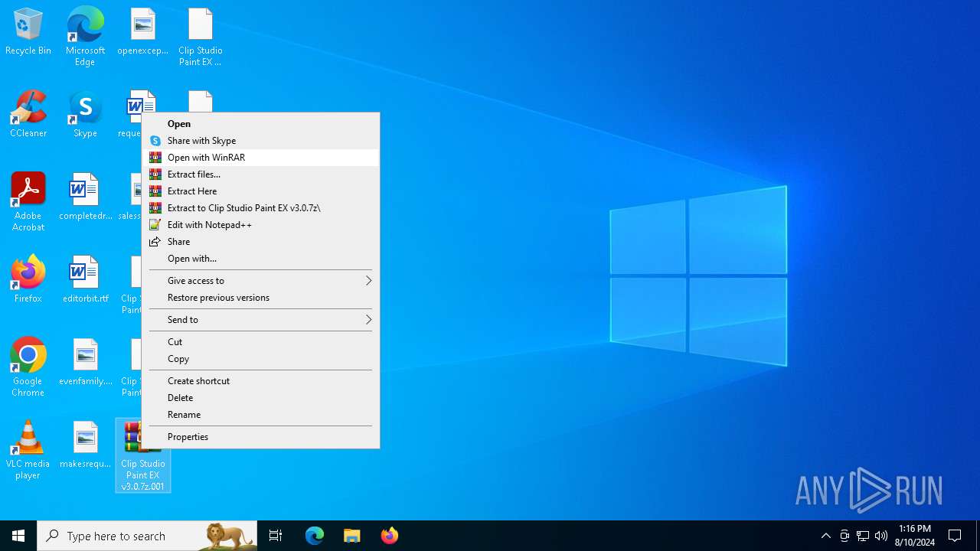Viewport: 980px width, 551px height.
Task: Open the volume tray icon
Action: point(881,536)
